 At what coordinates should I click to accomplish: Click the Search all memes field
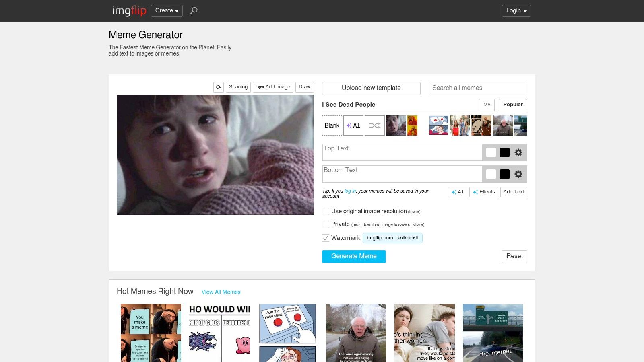pos(478,88)
